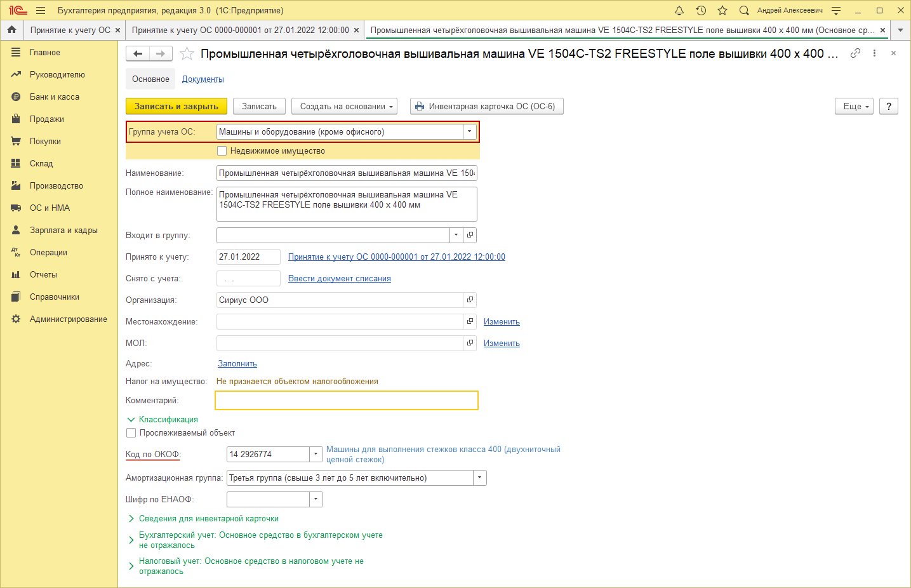Open service settings icon next to user name
The image size is (911, 588).
[836, 10]
